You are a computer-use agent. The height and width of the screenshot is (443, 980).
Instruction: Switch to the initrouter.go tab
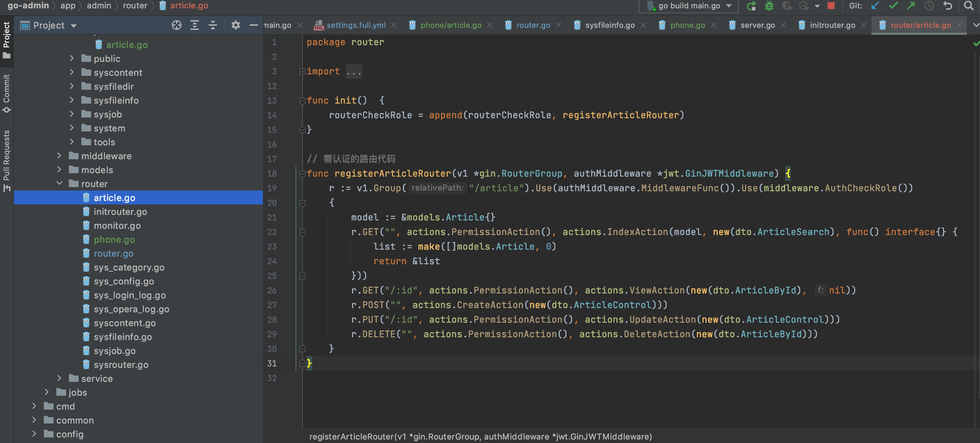(x=832, y=25)
